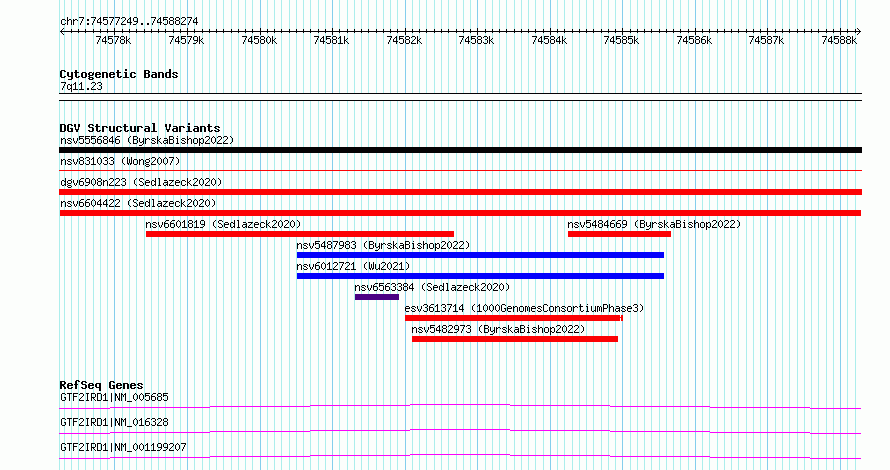Open the GTF2IRD1|NM_016328 gene label
The height and width of the screenshot is (470, 890).
pyautogui.click(x=114, y=422)
